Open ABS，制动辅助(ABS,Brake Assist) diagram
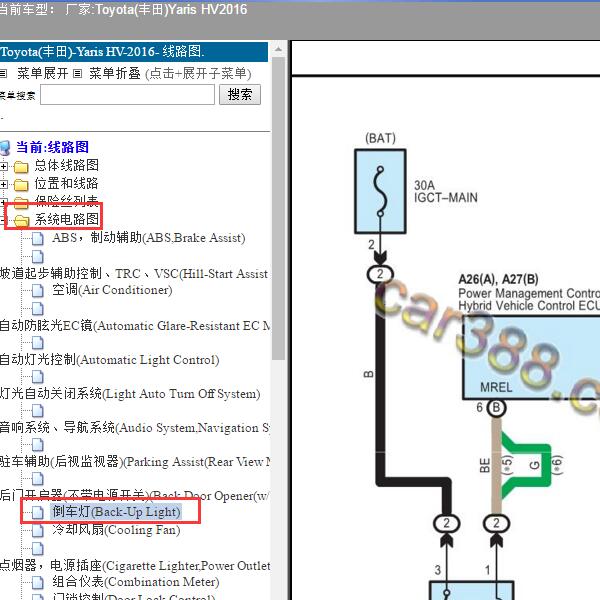Screen dimensions: 600x600 coord(149,238)
